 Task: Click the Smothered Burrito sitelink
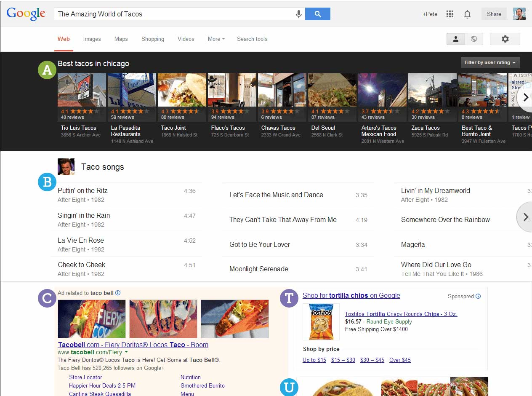[202, 385]
